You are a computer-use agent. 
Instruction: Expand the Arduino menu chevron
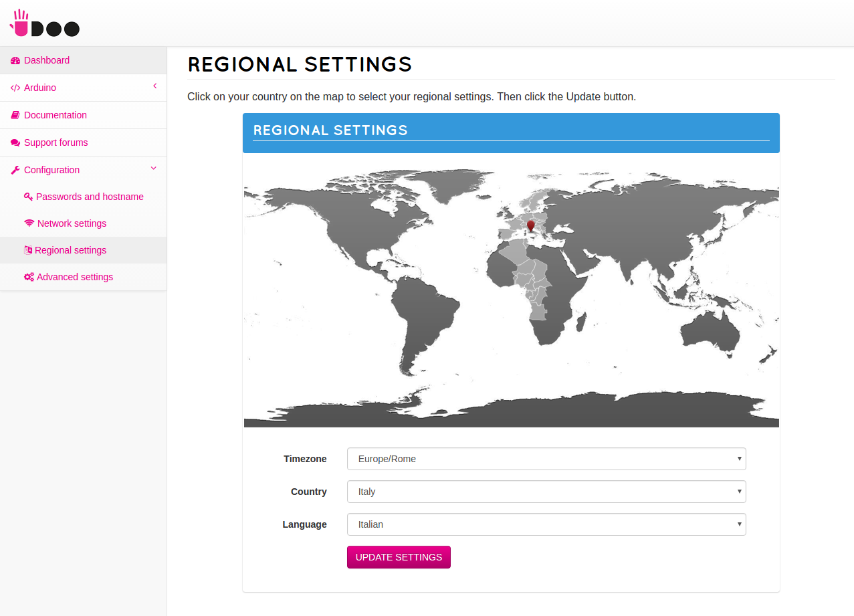click(154, 86)
